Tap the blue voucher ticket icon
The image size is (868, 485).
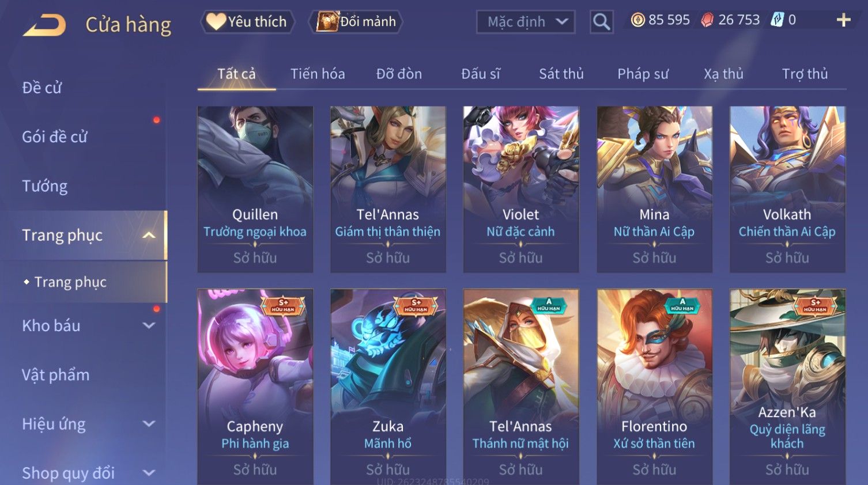coord(778,20)
